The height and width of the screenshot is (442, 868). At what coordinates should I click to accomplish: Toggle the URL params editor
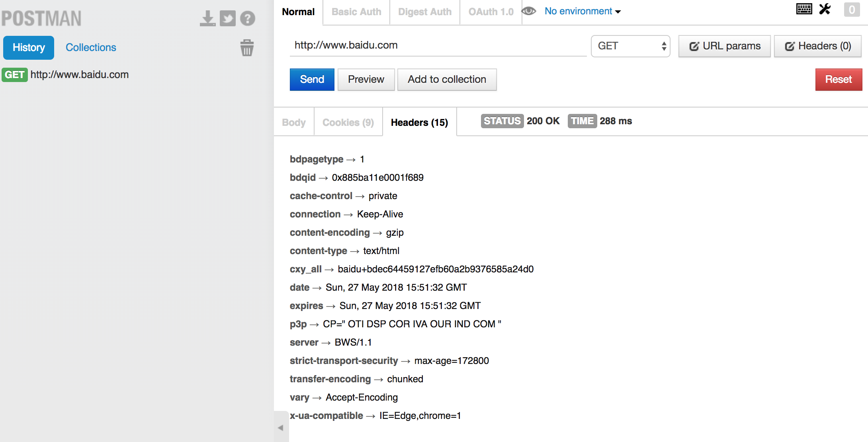coord(724,46)
